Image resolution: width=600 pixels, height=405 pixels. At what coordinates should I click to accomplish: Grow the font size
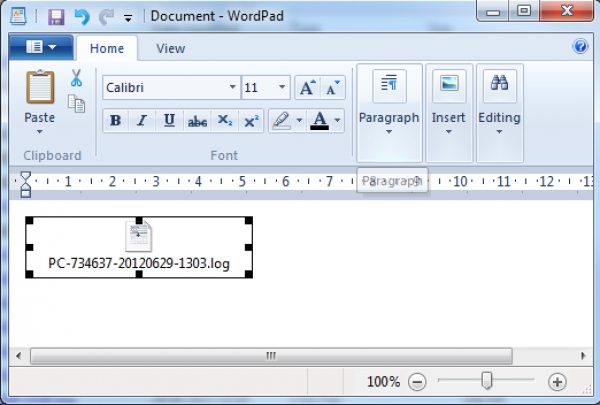308,88
